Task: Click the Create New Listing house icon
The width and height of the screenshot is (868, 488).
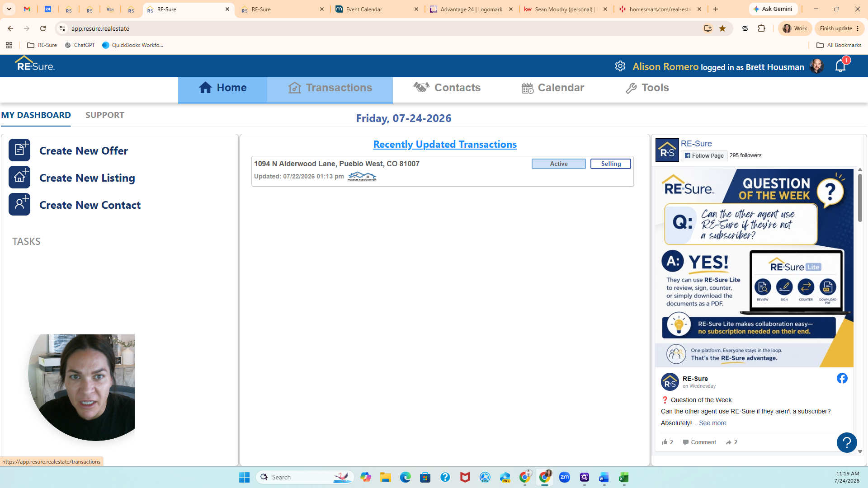Action: 19,177
